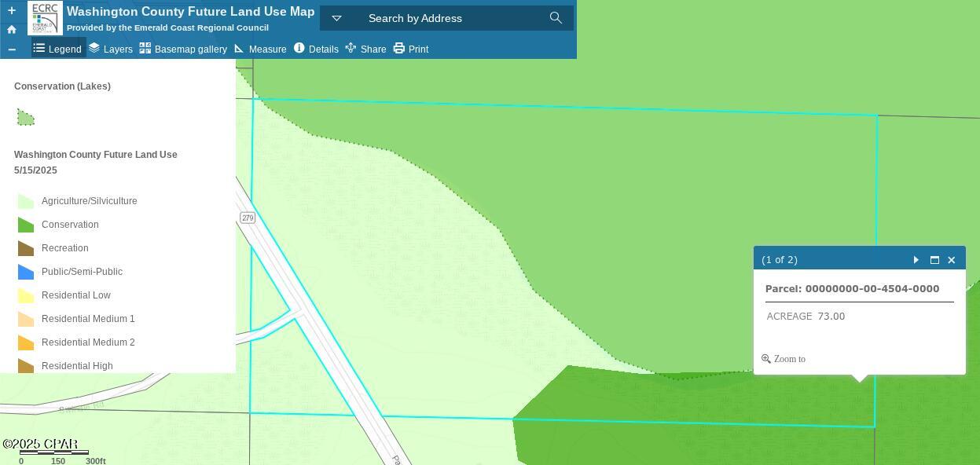Click the ECRC logo in the header
This screenshot has width=980, height=465.
(x=45, y=17)
